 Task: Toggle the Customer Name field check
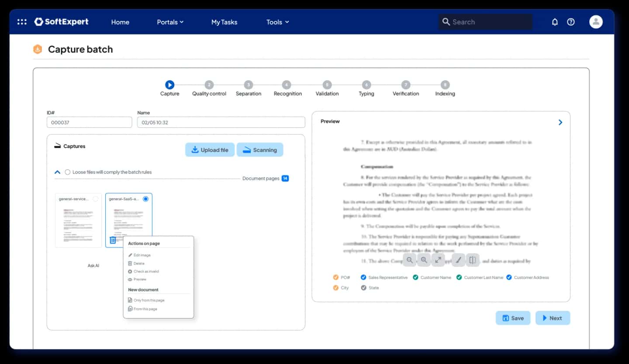point(415,277)
